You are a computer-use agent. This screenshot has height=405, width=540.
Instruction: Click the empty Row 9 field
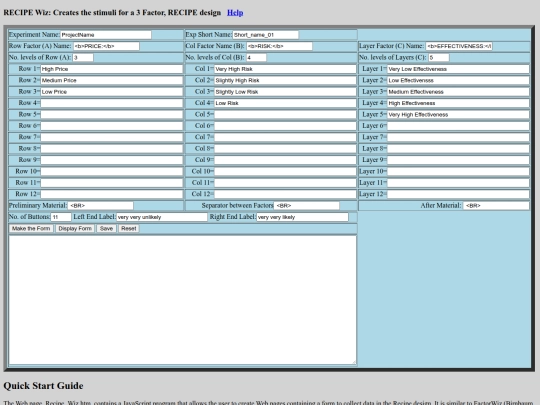point(112,160)
